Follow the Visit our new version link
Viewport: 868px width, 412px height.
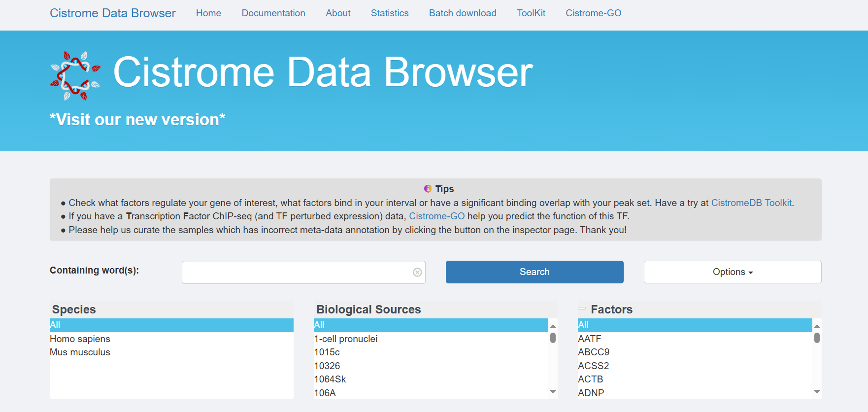(137, 119)
